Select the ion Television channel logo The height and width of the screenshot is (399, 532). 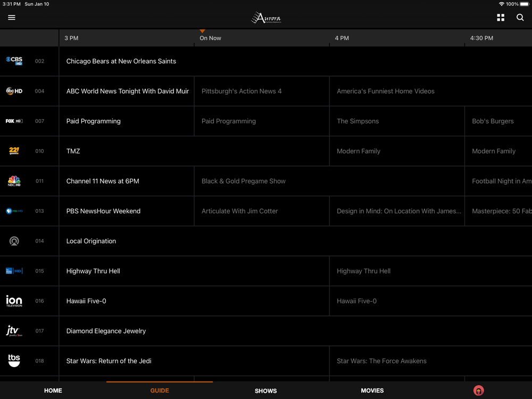[x=14, y=301]
